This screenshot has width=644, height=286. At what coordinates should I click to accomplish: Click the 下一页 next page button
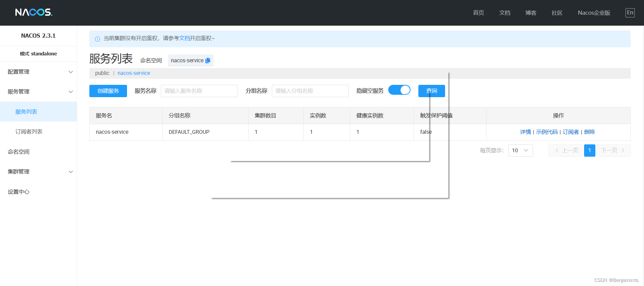(x=614, y=151)
